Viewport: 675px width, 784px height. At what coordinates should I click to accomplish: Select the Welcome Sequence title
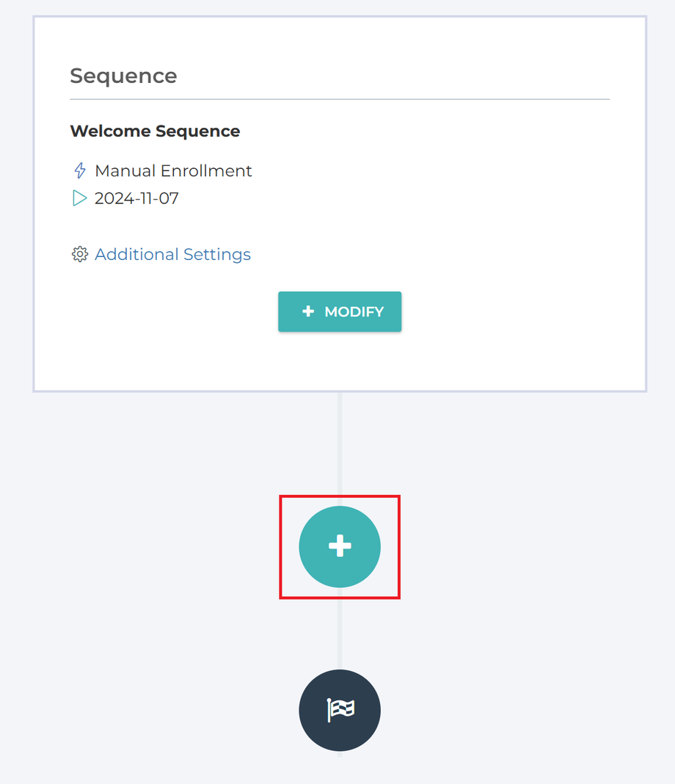(x=155, y=131)
